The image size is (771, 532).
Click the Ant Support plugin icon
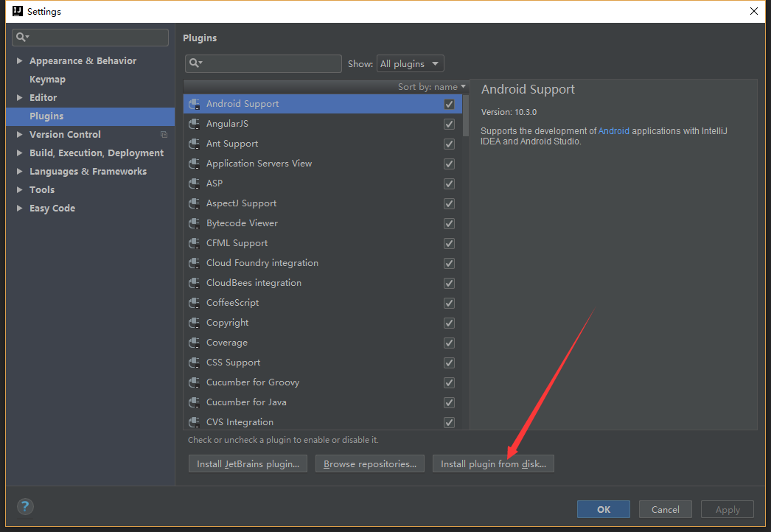pyautogui.click(x=195, y=144)
